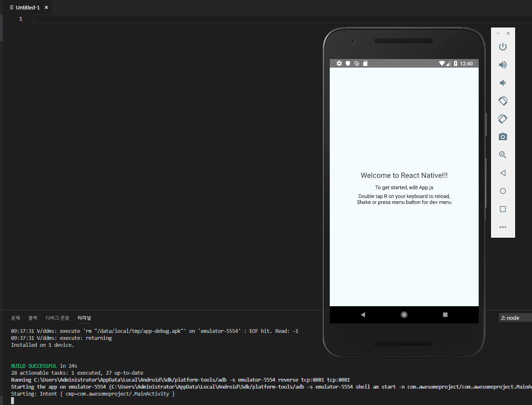
Task: Click into editor line 1
Action: 283,19
